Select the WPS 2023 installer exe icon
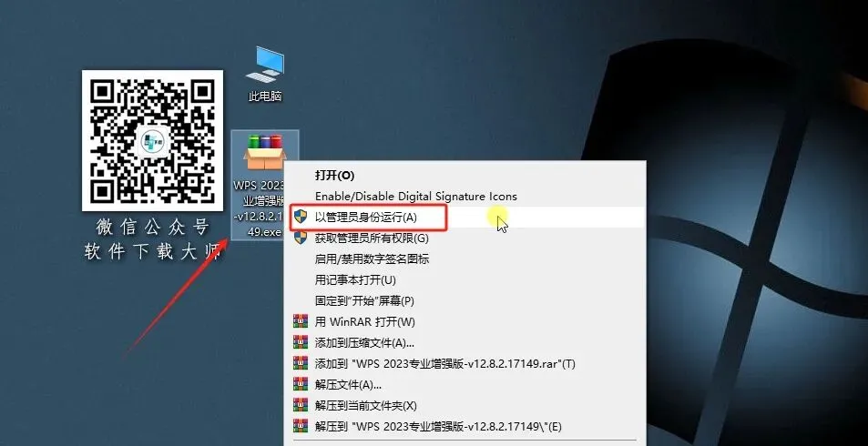 point(264,185)
